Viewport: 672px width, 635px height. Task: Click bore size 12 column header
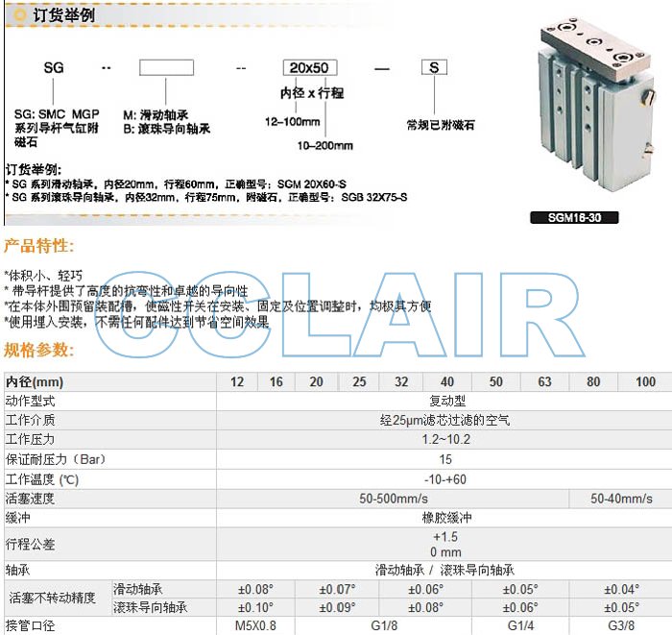click(237, 382)
